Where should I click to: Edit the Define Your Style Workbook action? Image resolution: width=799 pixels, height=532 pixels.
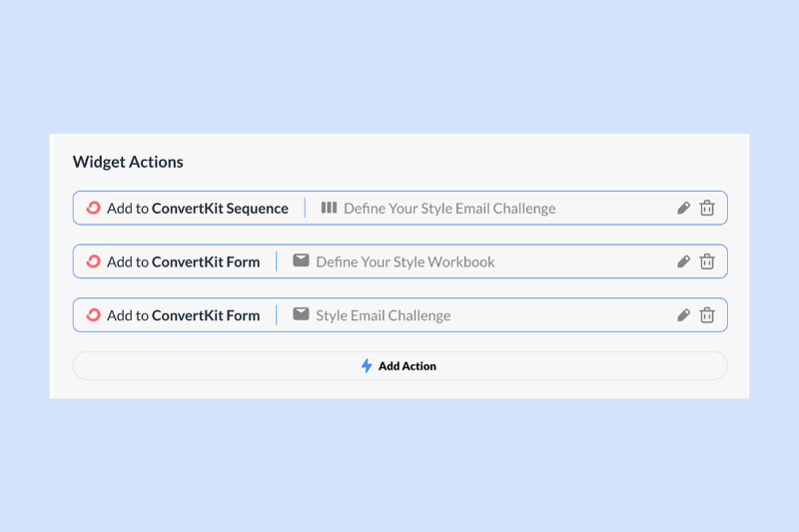pyautogui.click(x=684, y=262)
